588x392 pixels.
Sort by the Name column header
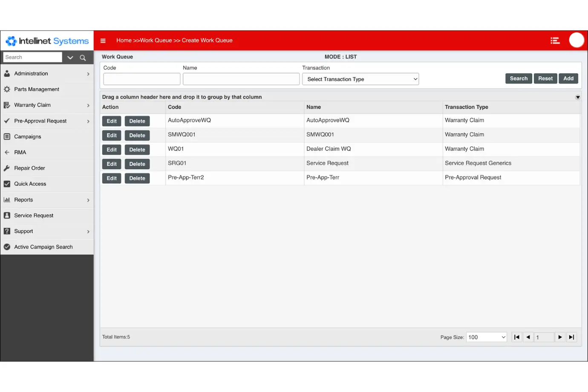pyautogui.click(x=373, y=107)
